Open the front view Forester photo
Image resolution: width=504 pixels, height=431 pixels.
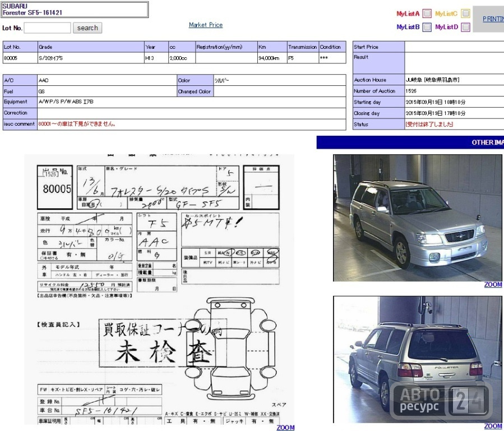[x=418, y=218]
